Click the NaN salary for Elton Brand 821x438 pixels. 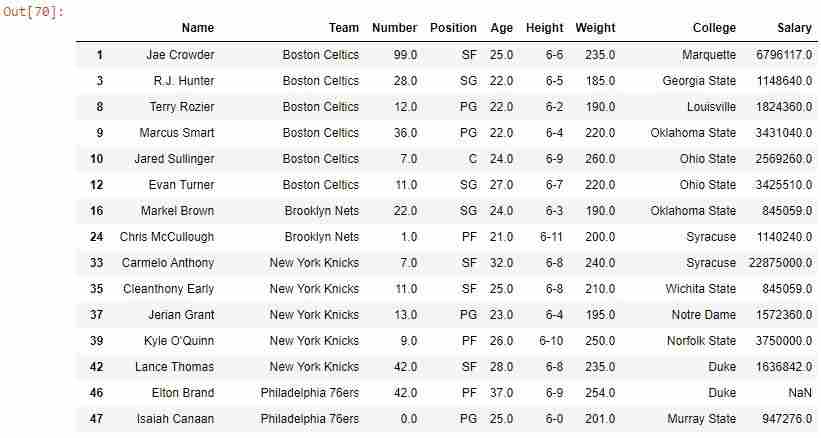[x=800, y=392]
